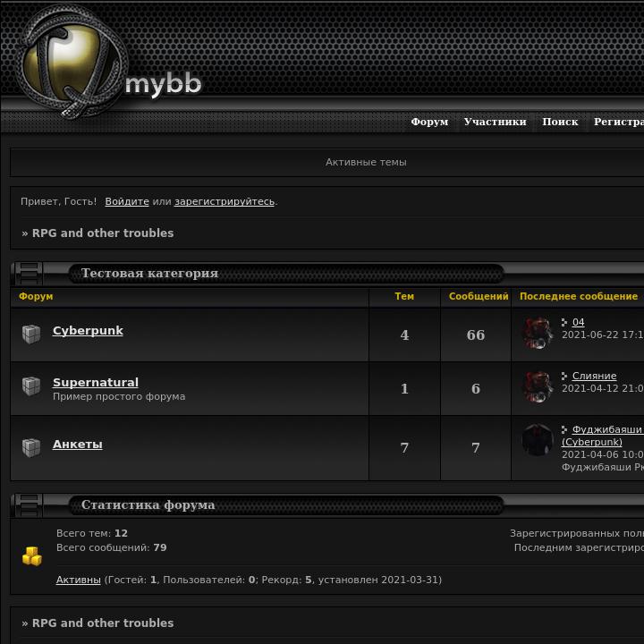Viewport: 644px width, 644px height.
Task: Click the Войдите login link
Action: point(127,201)
